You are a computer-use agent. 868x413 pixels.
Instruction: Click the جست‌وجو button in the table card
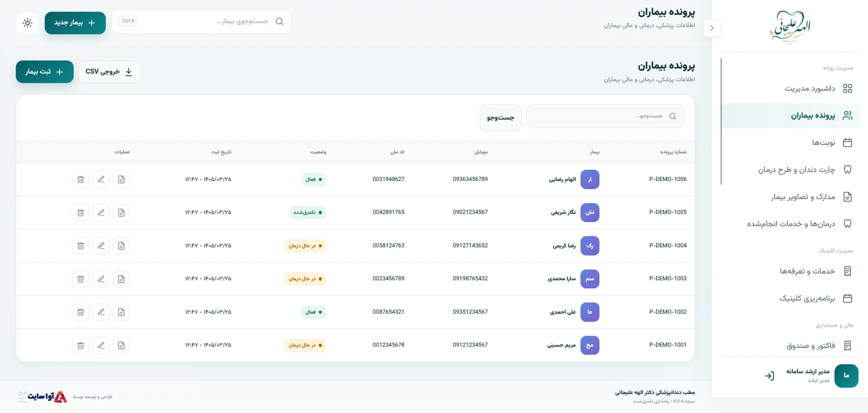[x=500, y=118]
